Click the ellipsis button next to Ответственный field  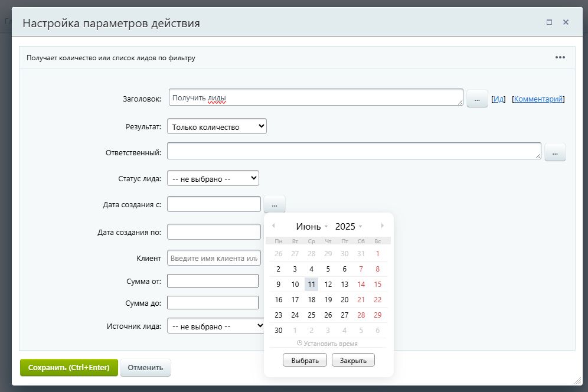(x=555, y=152)
